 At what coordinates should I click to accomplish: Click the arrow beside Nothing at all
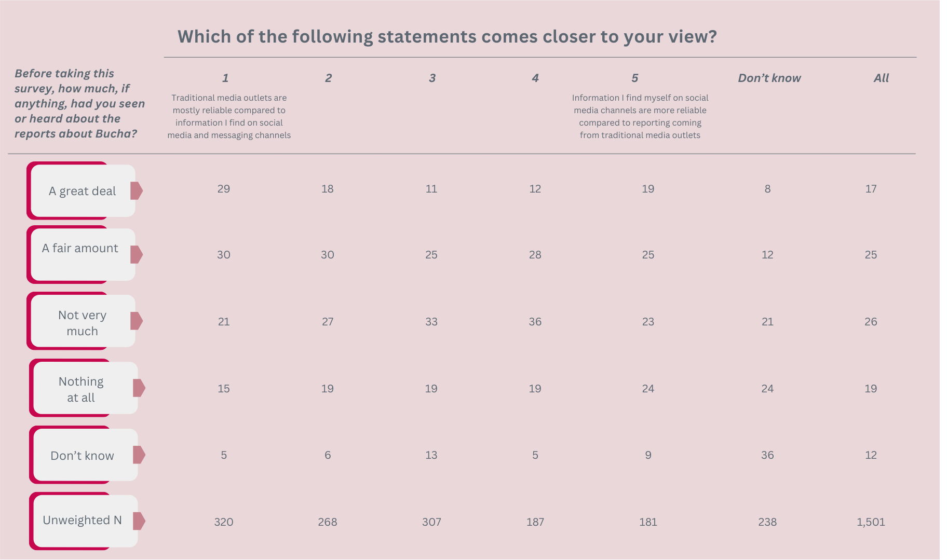tap(139, 388)
